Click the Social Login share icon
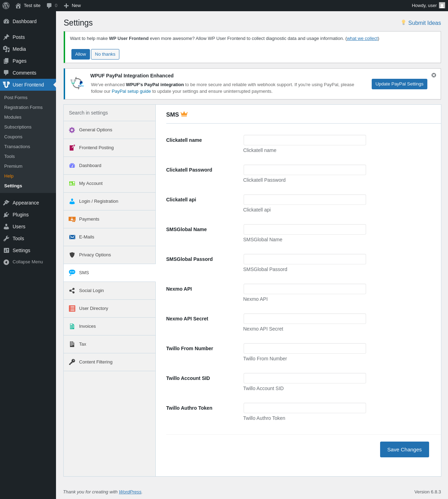The height and width of the screenshot is (499, 448). click(x=72, y=291)
